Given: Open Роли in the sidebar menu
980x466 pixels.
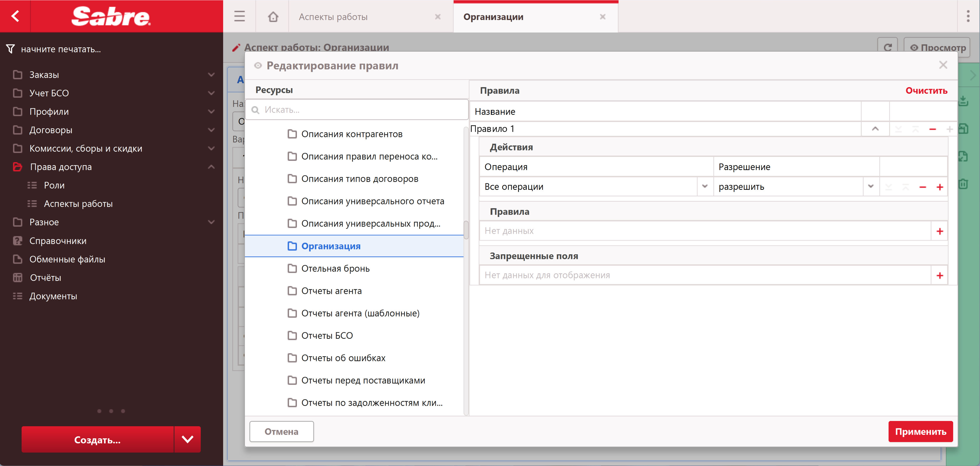Looking at the screenshot, I should (x=54, y=186).
